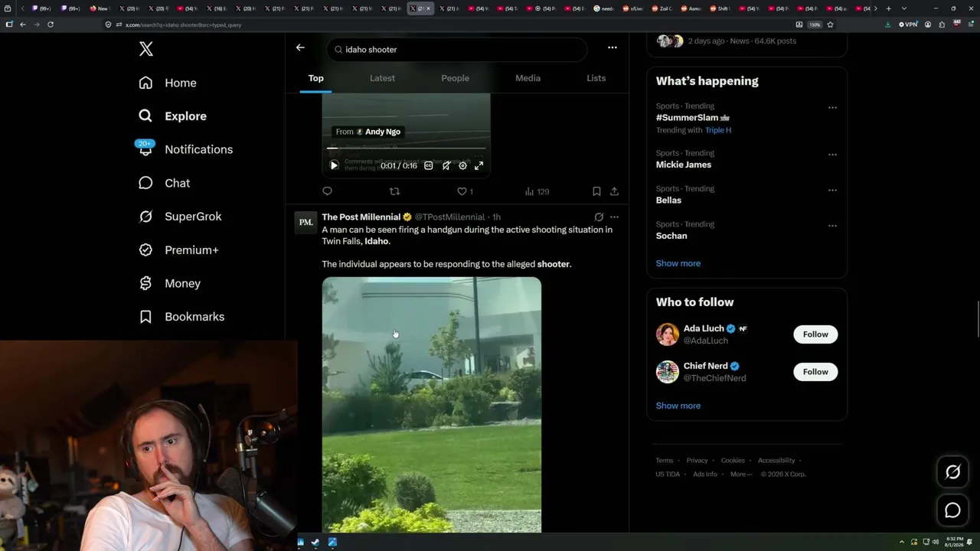The height and width of the screenshot is (551, 980).
Task: View analytics showing 129 views
Action: pyautogui.click(x=537, y=191)
